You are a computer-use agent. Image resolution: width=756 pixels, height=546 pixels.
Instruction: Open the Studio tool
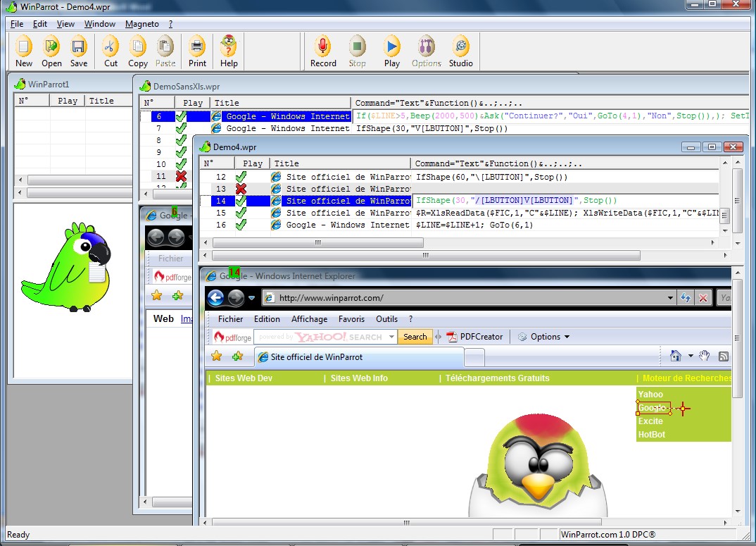tap(460, 52)
